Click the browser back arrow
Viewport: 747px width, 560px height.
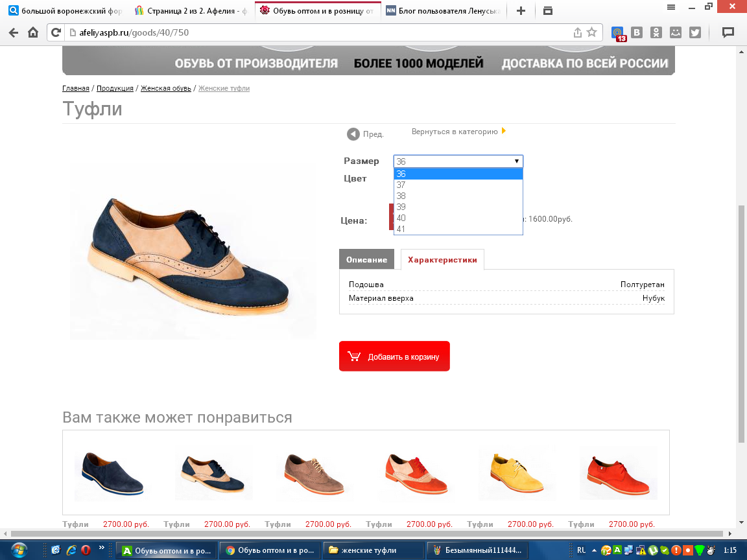point(14,32)
